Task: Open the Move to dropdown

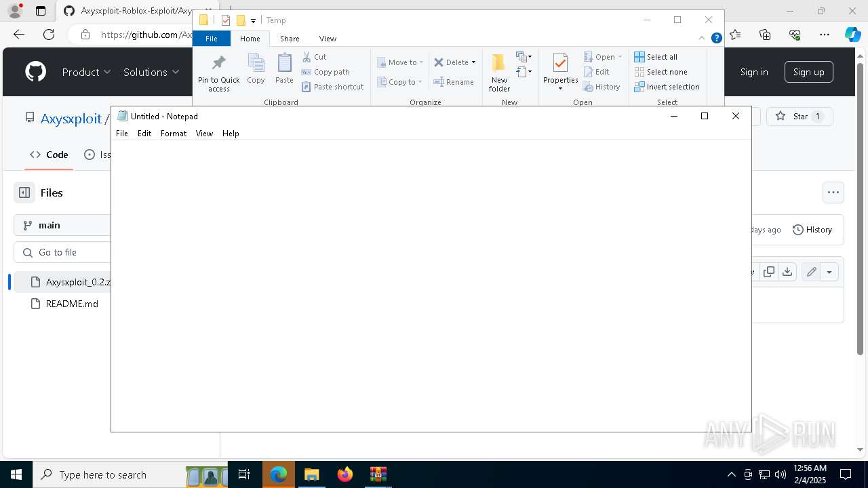Action: click(400, 62)
